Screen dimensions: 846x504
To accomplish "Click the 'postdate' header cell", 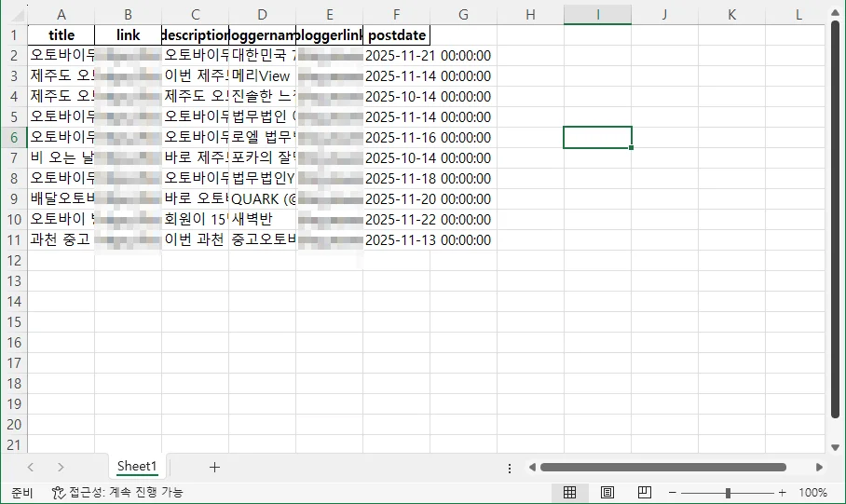I will point(397,35).
